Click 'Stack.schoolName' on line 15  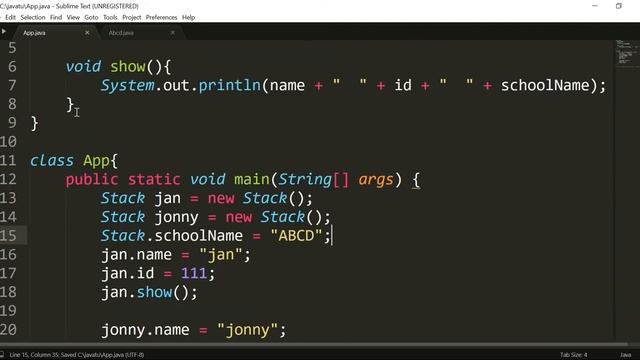(171, 236)
